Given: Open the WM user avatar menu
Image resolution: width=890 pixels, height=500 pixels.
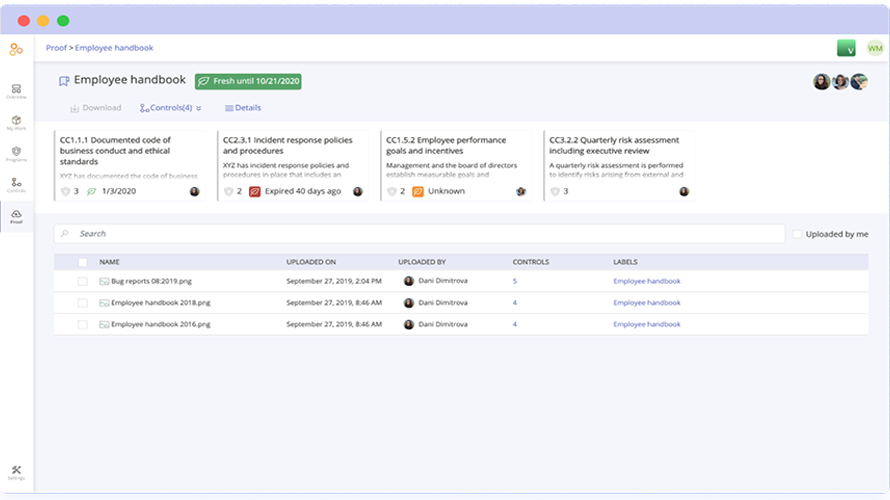Looking at the screenshot, I should point(875,48).
